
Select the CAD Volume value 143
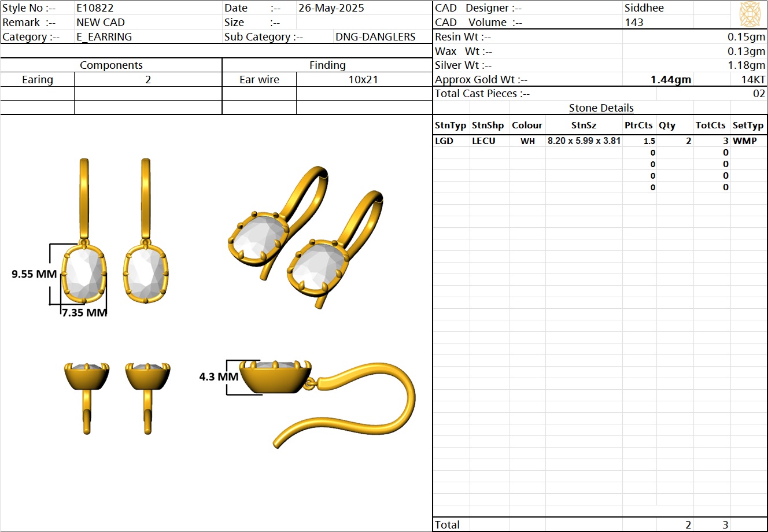coord(634,23)
